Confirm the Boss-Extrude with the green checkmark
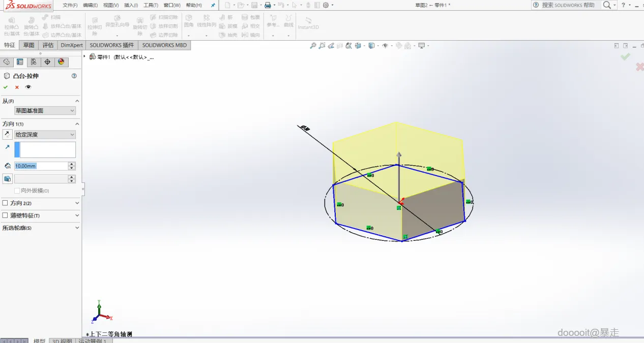The height and width of the screenshot is (343, 644). tap(6, 87)
